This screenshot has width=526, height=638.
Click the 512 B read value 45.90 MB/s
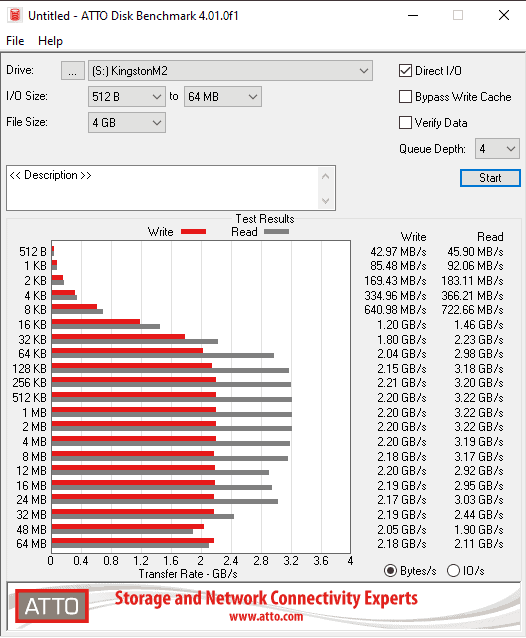point(475,252)
